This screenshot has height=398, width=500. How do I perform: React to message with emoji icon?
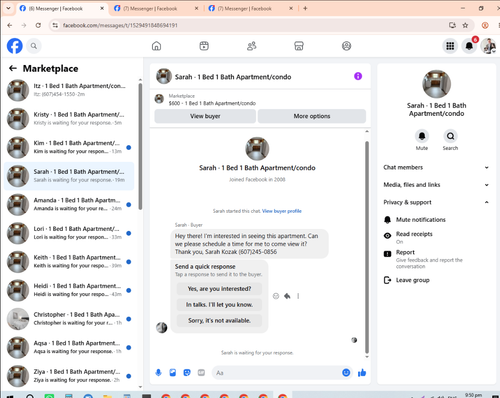tap(276, 296)
